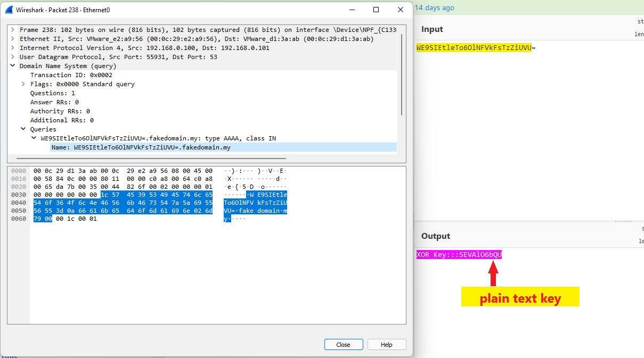The height and width of the screenshot is (358, 644).
Task: Click the Output panel header
Action: [436, 236]
